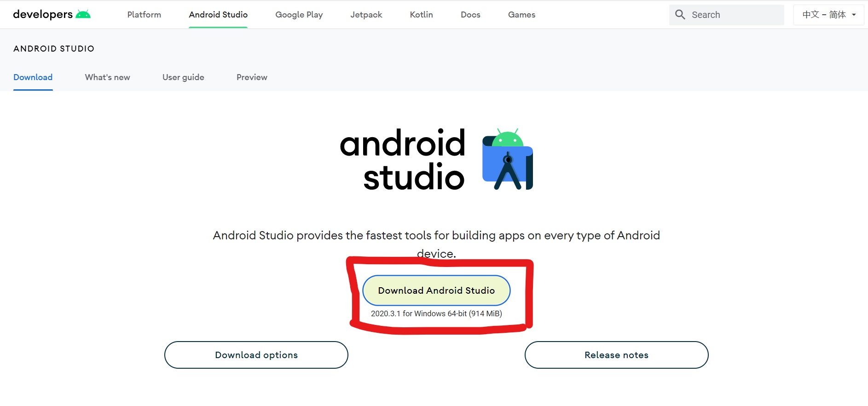Switch to the Preview tab
This screenshot has width=868, height=406.
(x=252, y=77)
